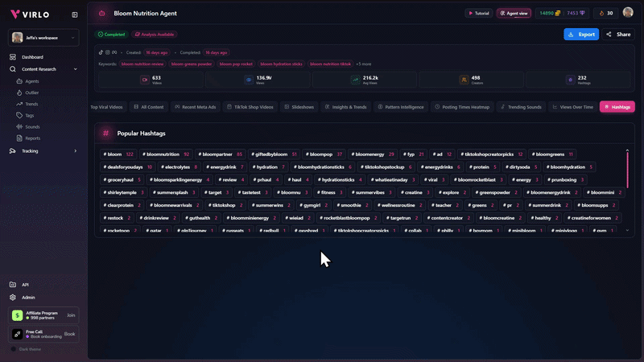
Task: Expand the Tracking section chevron
Action: [x=75, y=151]
